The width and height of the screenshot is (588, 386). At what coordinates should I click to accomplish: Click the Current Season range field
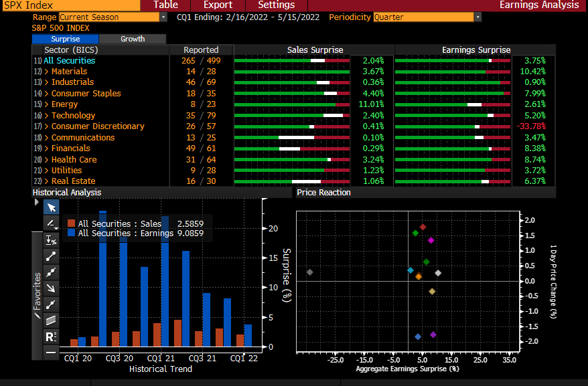[x=109, y=17]
